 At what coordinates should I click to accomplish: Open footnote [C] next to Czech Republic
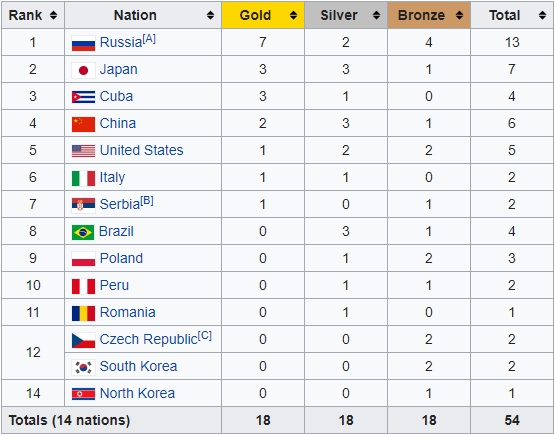(x=205, y=335)
